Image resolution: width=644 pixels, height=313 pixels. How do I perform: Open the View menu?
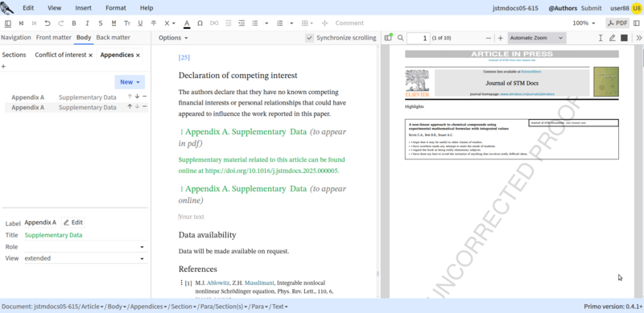point(54,8)
